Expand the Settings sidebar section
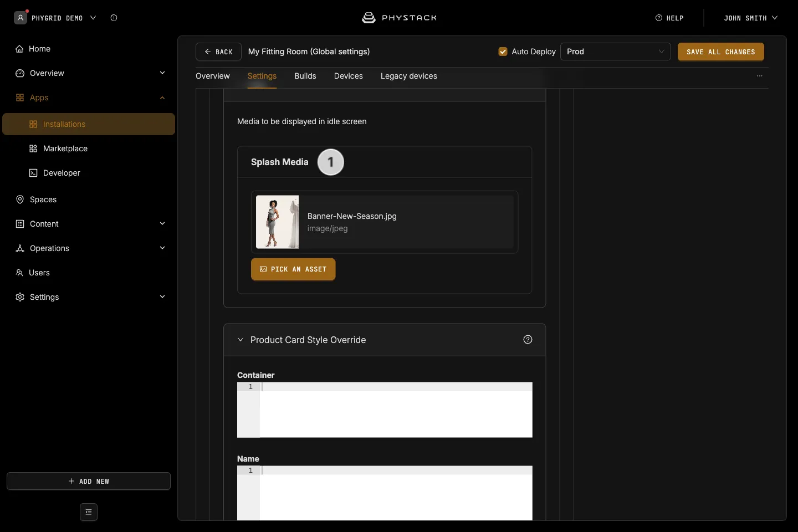This screenshot has height=532, width=798. [162, 297]
